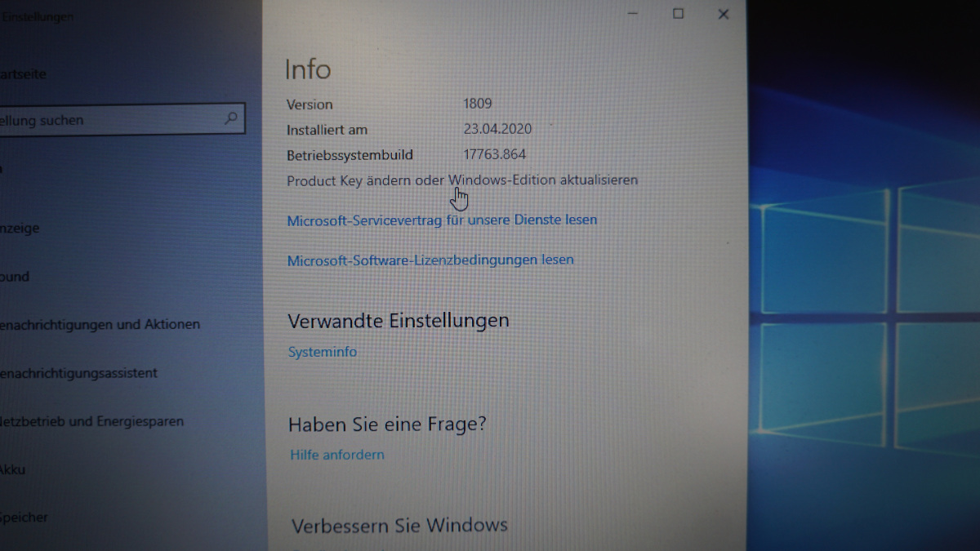
Task: Open Product Key ändern oder Windows-Edition aktualisieren
Action: pos(462,180)
